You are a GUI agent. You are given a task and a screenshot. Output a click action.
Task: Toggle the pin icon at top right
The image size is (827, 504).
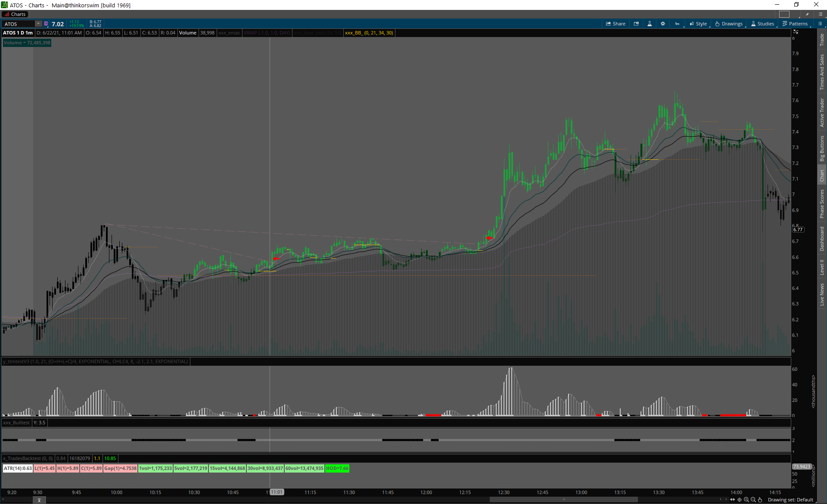pyautogui.click(x=807, y=14)
